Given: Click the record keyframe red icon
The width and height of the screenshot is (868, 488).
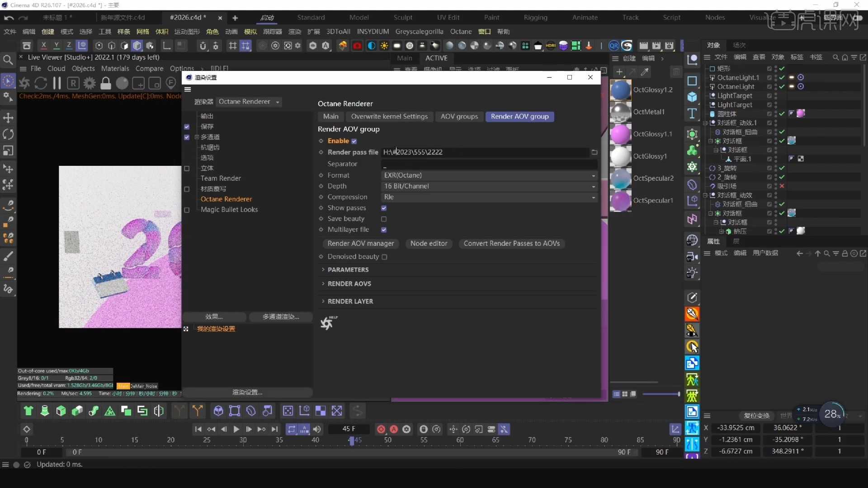Looking at the screenshot, I should tap(381, 429).
